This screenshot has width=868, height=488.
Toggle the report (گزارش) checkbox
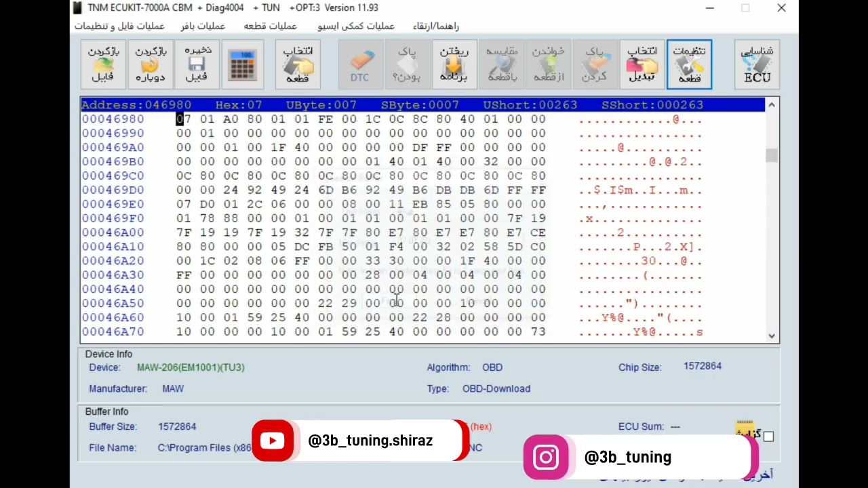tap(768, 436)
